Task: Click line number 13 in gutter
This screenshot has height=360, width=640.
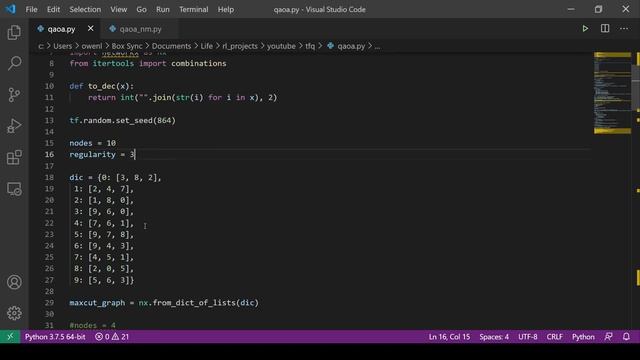Action: pos(49,120)
